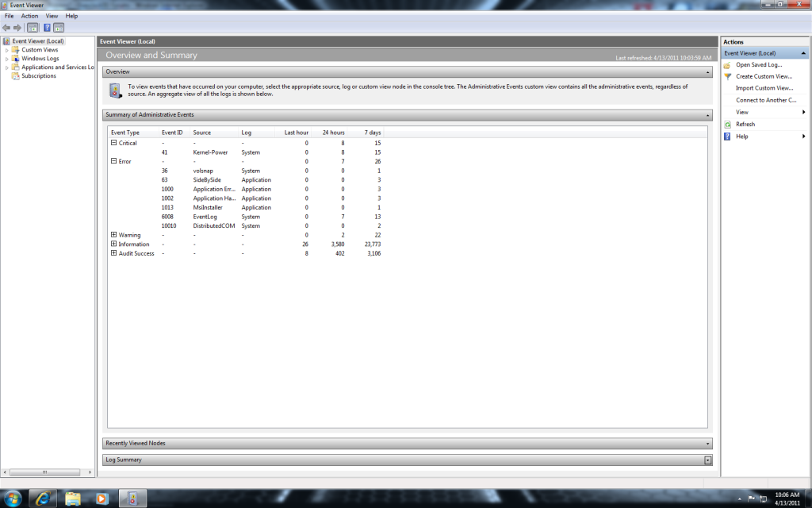This screenshot has height=508, width=812.
Task: Click the Forward arrow toolbar icon
Action: (17, 28)
